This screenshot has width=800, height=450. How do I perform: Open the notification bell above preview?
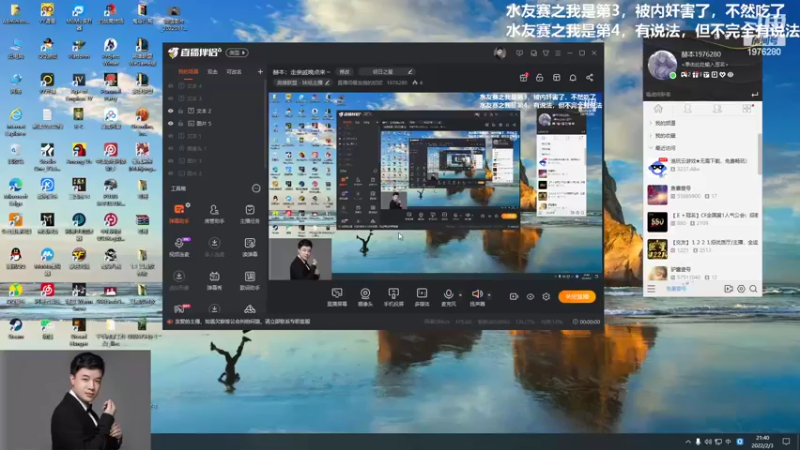click(x=573, y=78)
